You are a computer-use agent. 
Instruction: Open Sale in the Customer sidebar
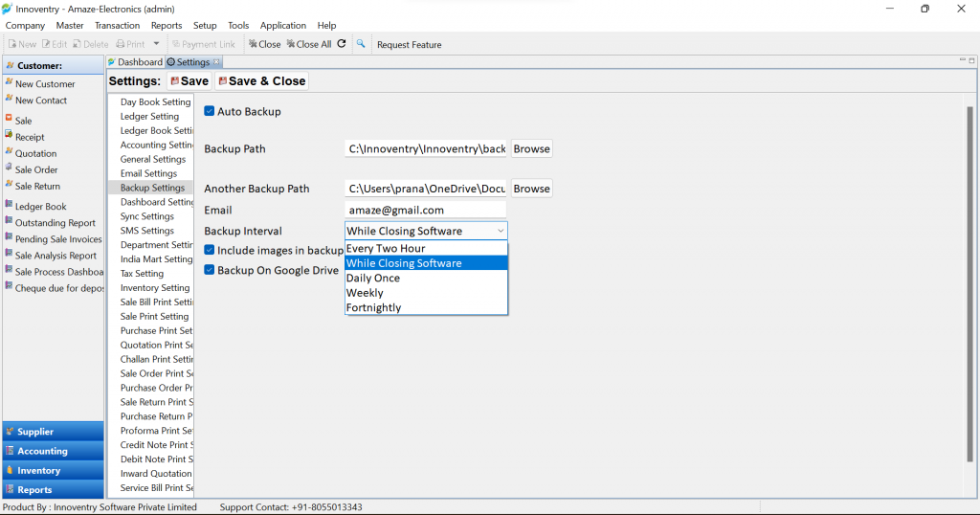[23, 121]
